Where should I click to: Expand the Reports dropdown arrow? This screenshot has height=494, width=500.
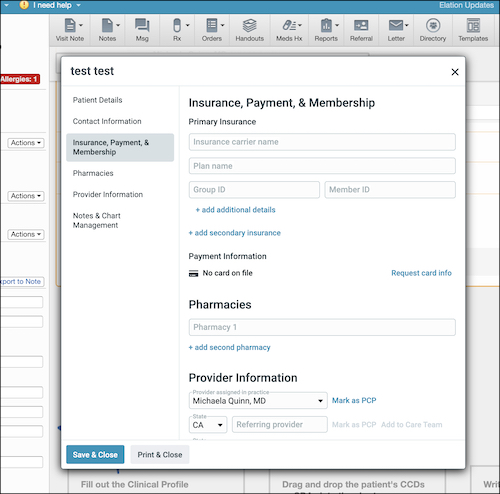[x=337, y=25]
